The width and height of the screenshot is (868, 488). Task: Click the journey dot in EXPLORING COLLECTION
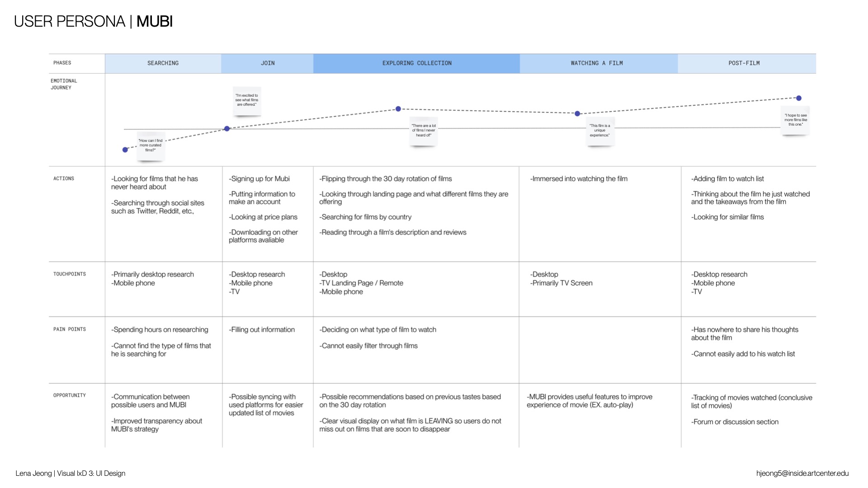click(x=398, y=109)
